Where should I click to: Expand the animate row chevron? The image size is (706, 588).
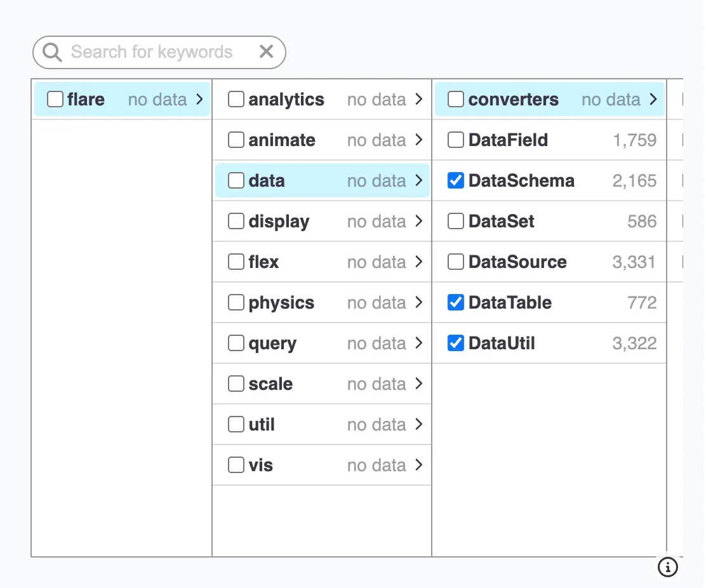click(419, 140)
